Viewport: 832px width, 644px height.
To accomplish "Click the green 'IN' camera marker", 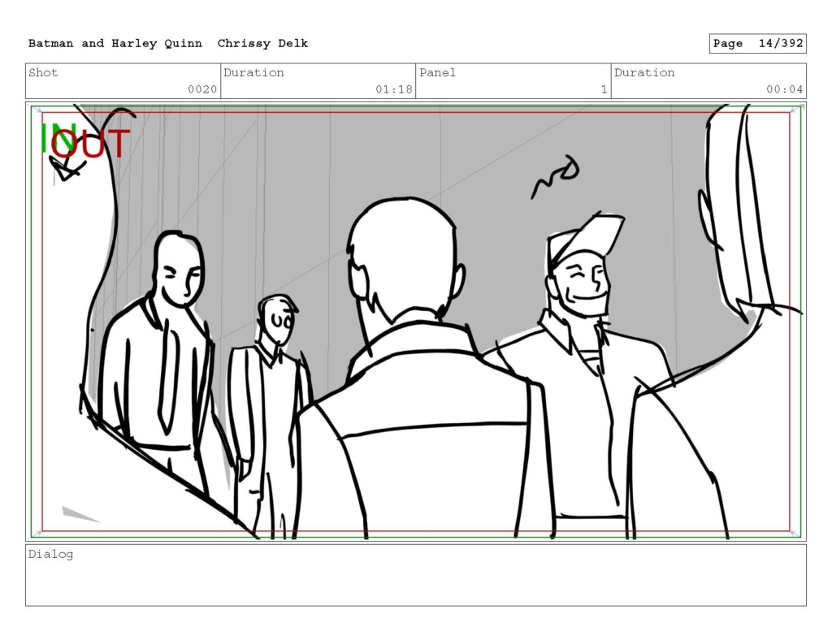I will (x=58, y=137).
